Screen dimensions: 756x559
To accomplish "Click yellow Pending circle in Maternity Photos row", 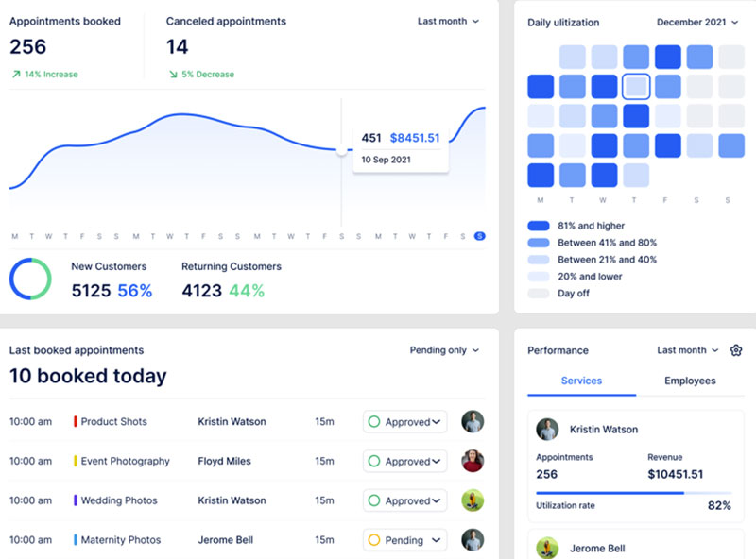I will click(x=374, y=540).
